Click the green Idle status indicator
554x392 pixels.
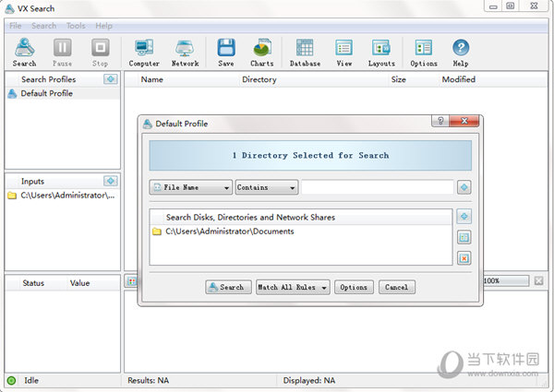11,380
